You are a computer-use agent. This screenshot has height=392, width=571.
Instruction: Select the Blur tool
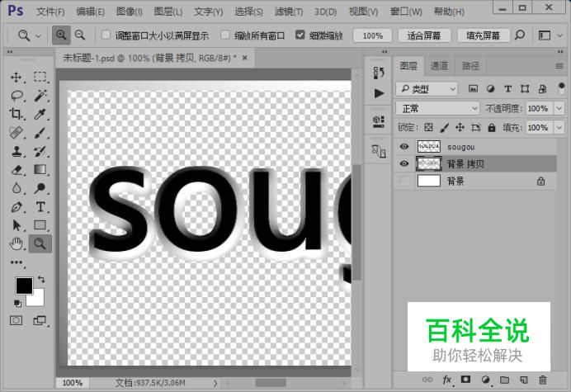(x=16, y=188)
